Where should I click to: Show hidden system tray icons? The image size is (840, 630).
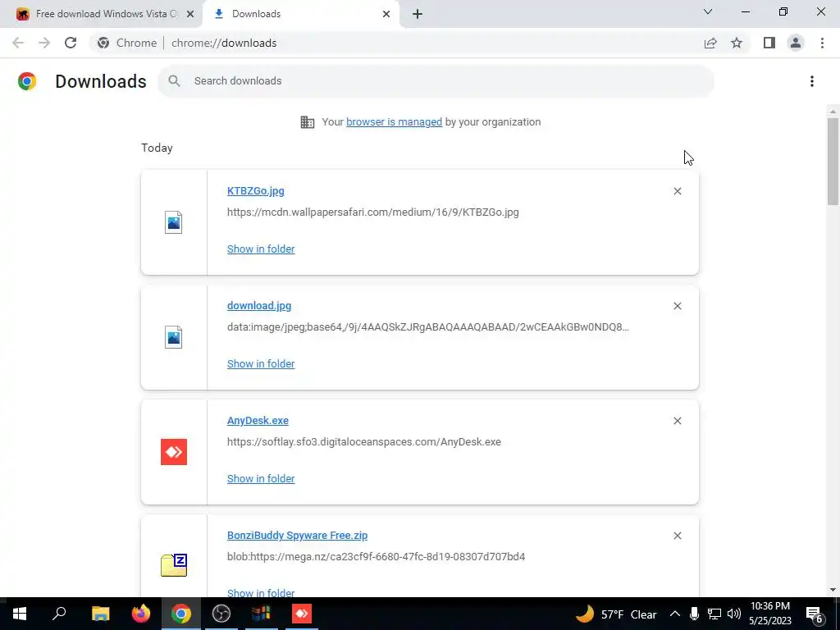[675, 614]
